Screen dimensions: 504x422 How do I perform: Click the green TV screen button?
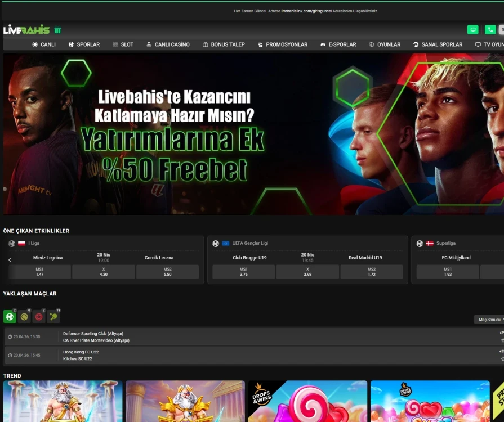473,30
